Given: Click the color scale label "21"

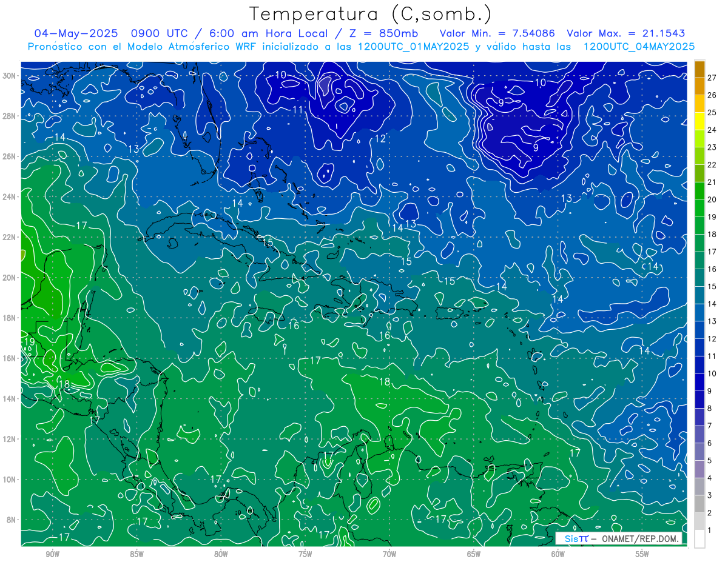Looking at the screenshot, I should point(712,182).
